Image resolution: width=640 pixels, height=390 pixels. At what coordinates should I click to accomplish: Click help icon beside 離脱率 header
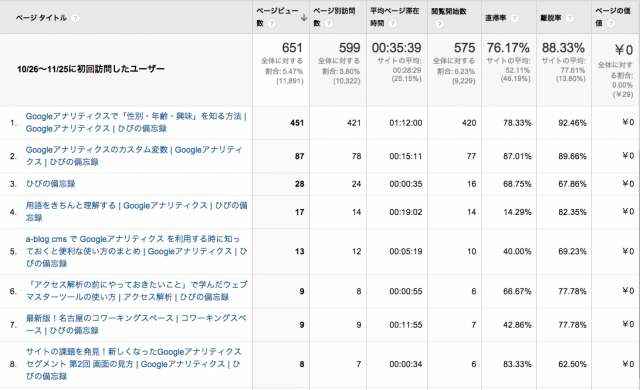[x=570, y=18]
